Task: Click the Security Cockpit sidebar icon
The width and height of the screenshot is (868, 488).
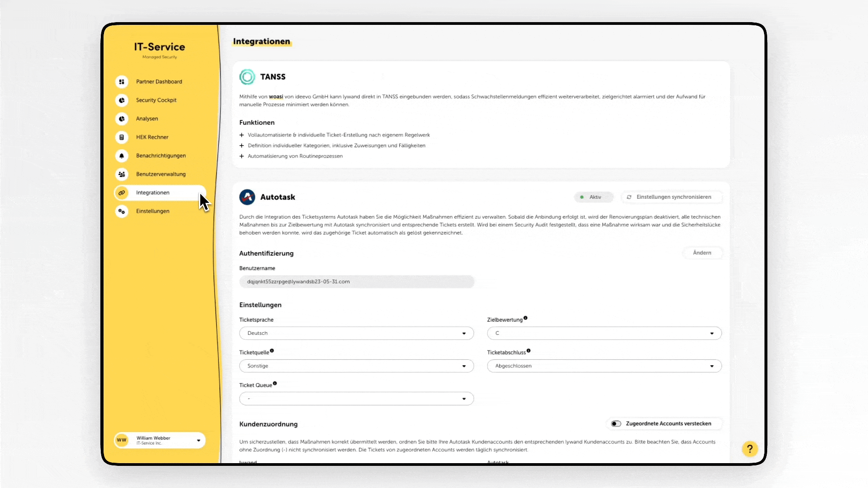Action: 122,100
